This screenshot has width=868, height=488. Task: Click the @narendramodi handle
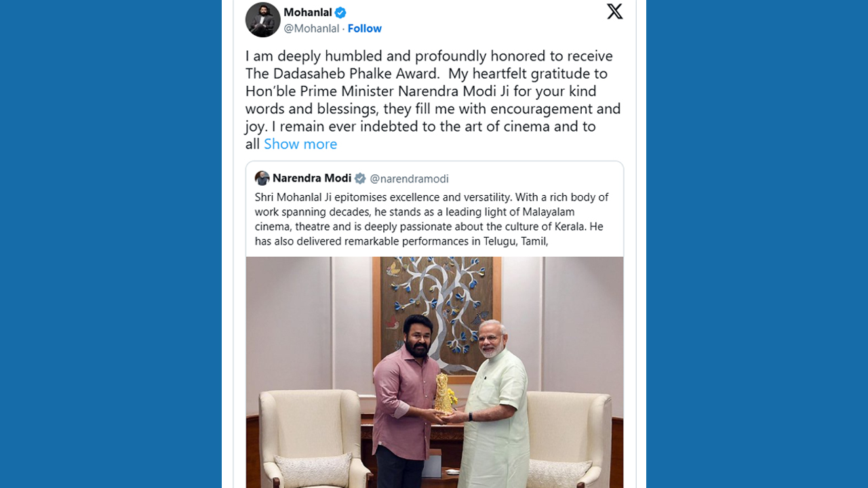coord(409,179)
